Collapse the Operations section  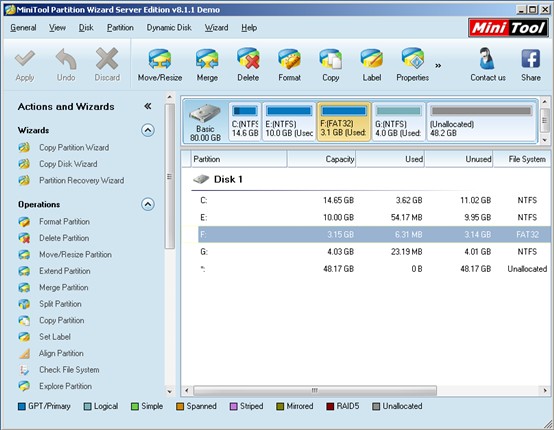click(x=148, y=204)
